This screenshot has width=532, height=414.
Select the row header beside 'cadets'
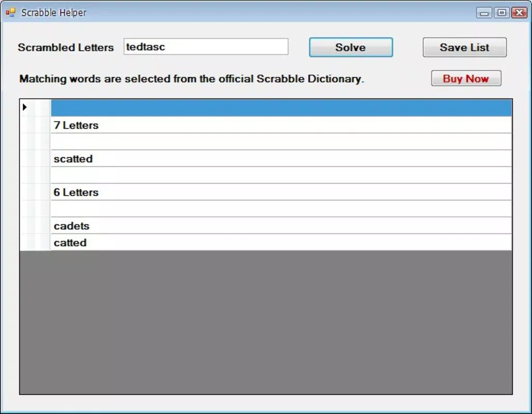pos(35,226)
